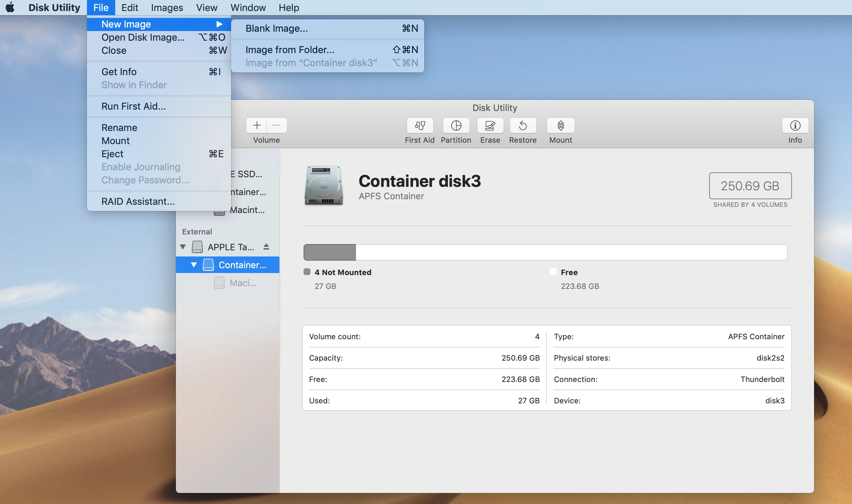Click the Erase toolbar icon
This screenshot has width=852, height=504.
tap(490, 125)
